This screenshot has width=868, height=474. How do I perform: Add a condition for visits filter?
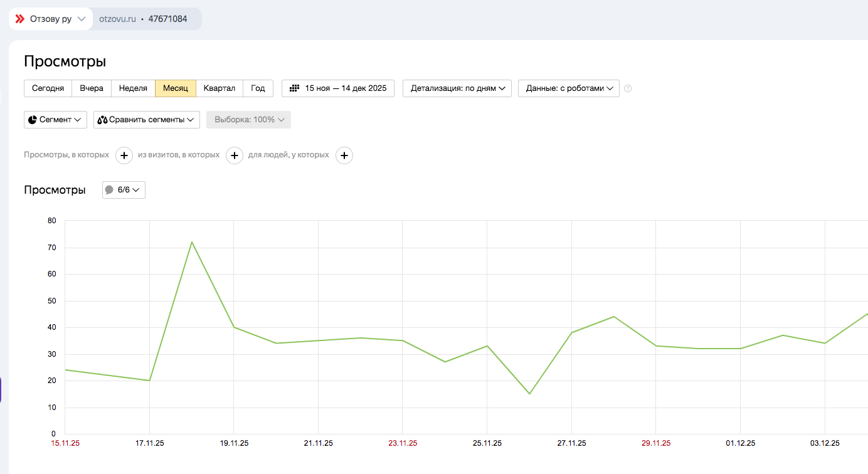235,155
